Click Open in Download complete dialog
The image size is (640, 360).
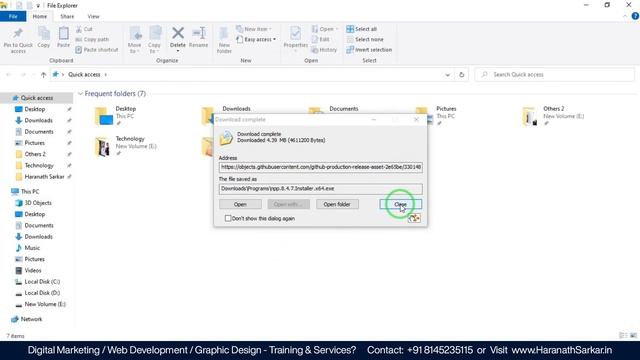[240, 204]
